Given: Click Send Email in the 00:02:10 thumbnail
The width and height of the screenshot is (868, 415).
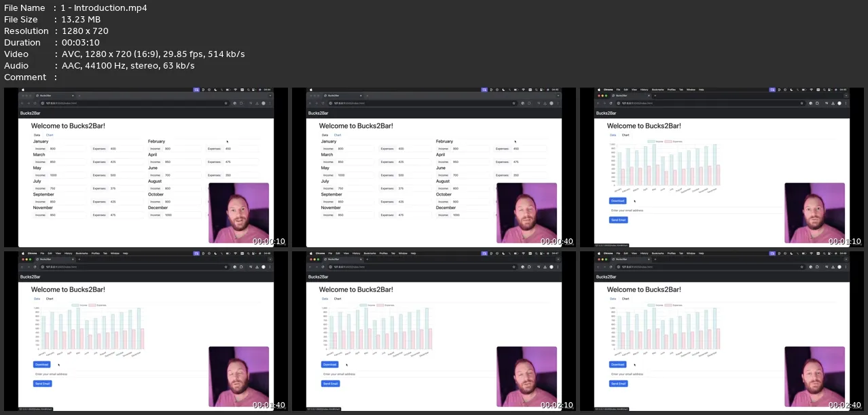Looking at the screenshot, I should pyautogui.click(x=330, y=384).
